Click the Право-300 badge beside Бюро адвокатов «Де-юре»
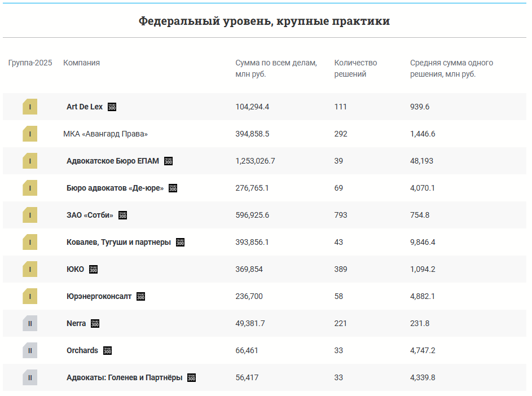This screenshot has width=532, height=396. tap(173, 188)
